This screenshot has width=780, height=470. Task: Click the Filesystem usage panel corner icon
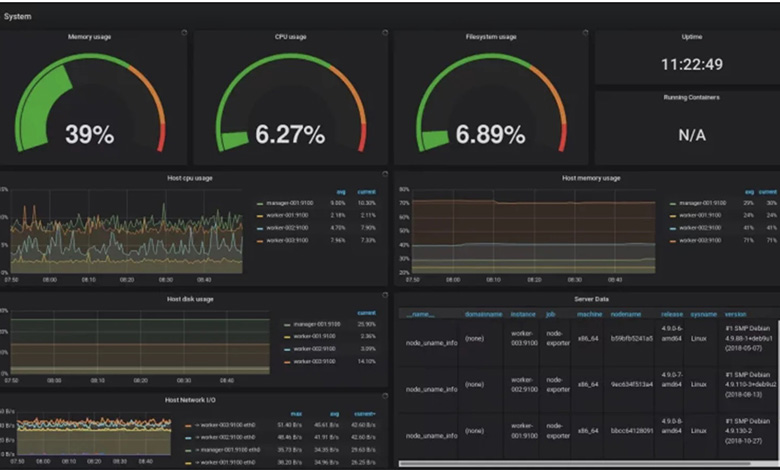[x=584, y=33]
